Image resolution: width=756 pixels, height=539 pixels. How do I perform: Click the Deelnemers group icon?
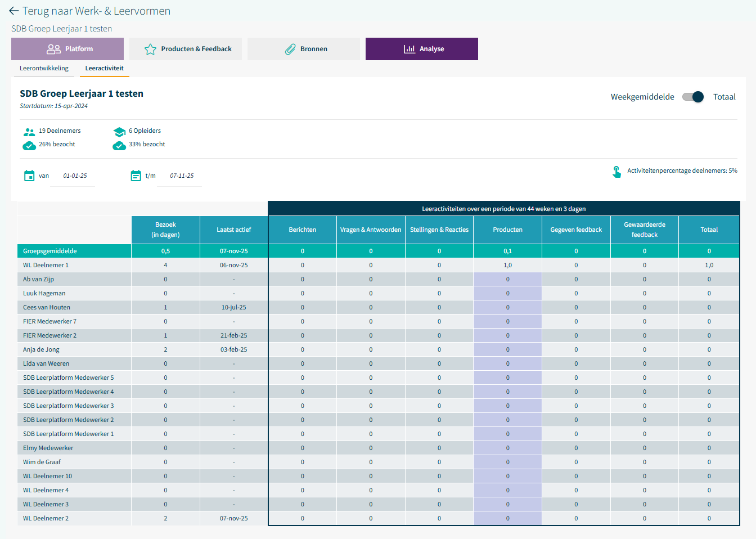(29, 132)
